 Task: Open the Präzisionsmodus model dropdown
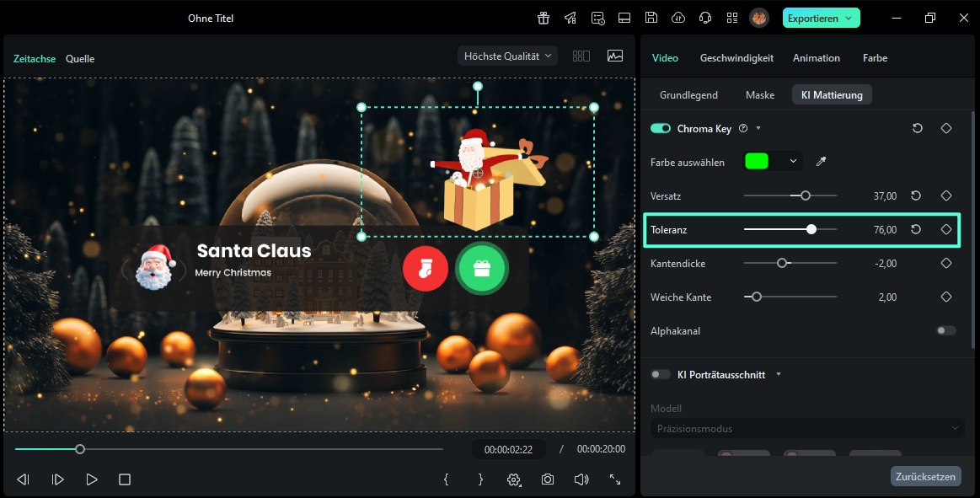807,428
